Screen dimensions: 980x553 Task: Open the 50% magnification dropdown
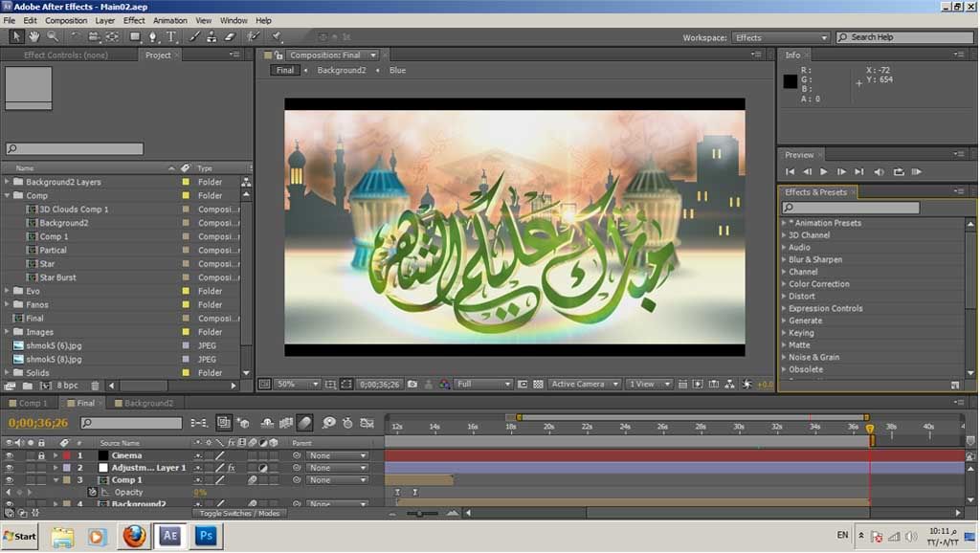coord(298,385)
